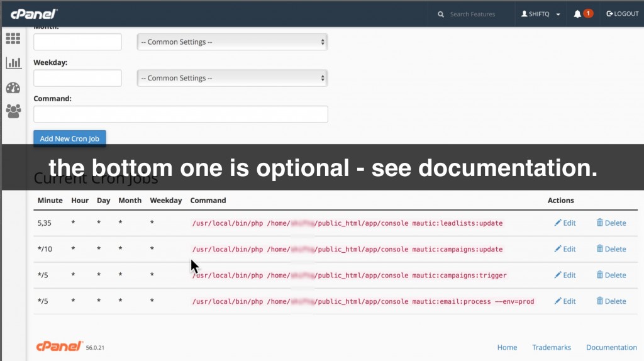This screenshot has width=644, height=361.
Task: Focus the Weekday text field
Action: (x=77, y=78)
